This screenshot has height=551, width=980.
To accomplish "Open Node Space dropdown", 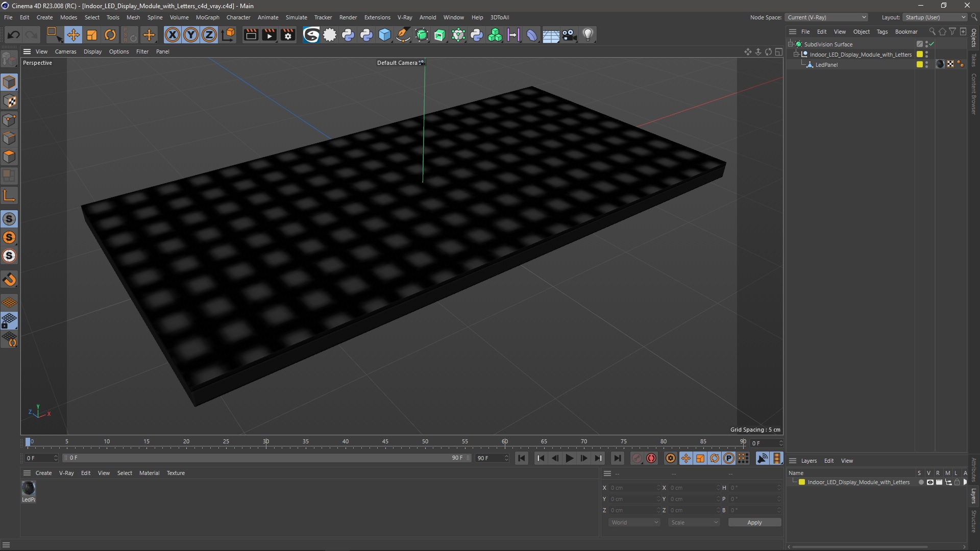I will click(x=826, y=17).
